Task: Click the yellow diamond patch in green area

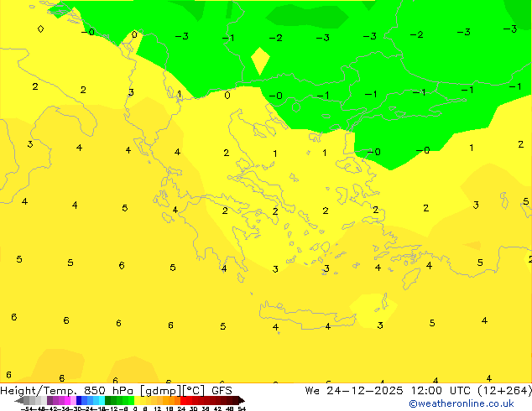Action: [260, 60]
